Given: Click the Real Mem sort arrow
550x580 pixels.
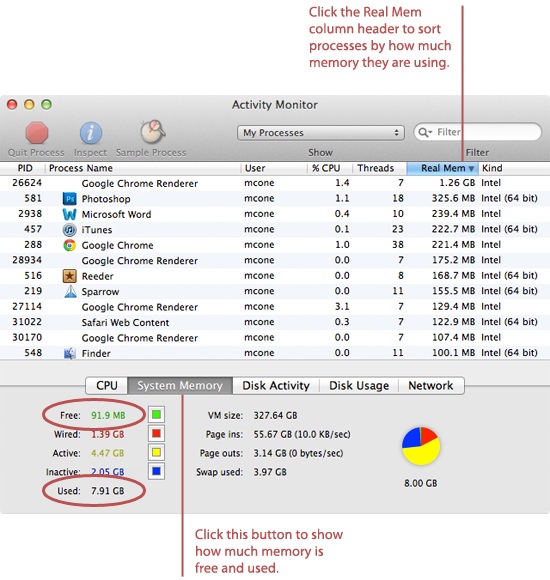Looking at the screenshot, I should tap(471, 169).
